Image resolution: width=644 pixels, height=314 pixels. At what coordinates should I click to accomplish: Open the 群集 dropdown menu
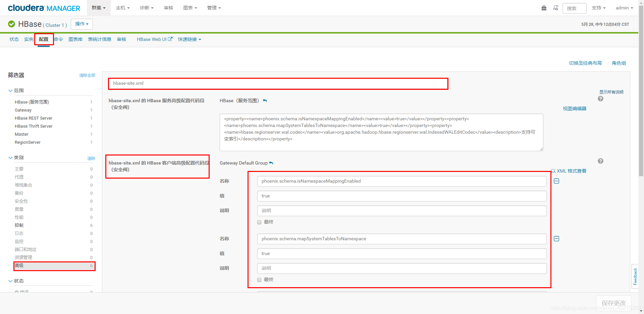tap(99, 8)
